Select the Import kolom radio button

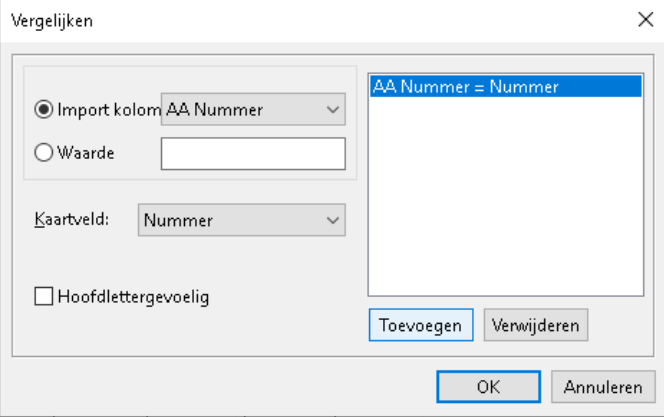(44, 110)
